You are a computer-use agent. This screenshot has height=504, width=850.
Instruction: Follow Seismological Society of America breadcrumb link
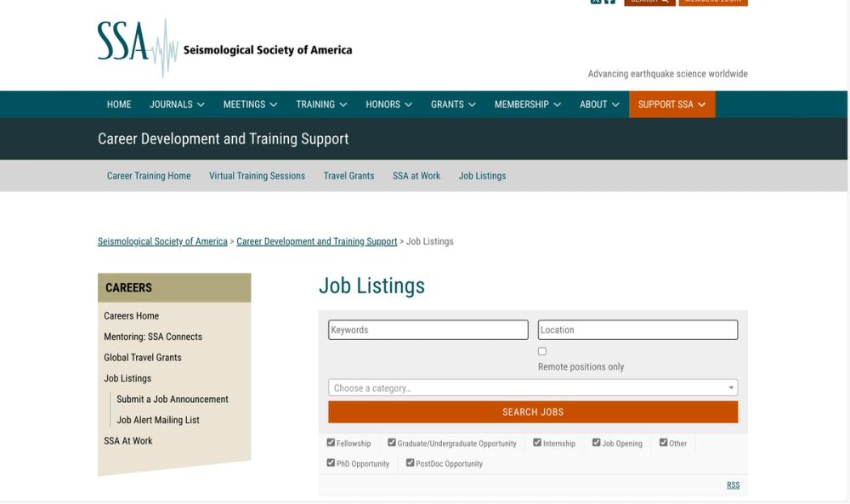pos(162,241)
